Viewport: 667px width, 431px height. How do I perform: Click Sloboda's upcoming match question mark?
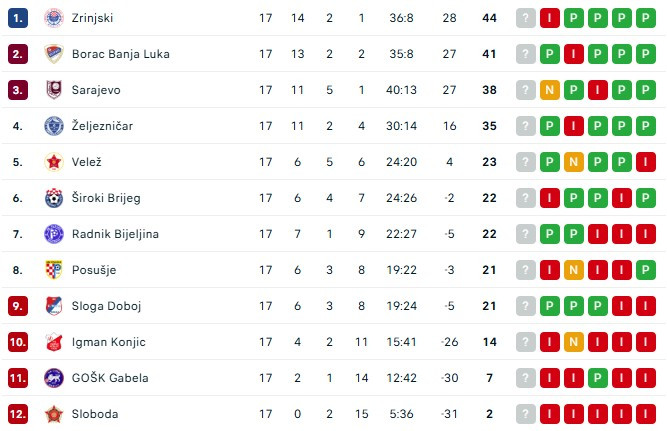coord(526,414)
